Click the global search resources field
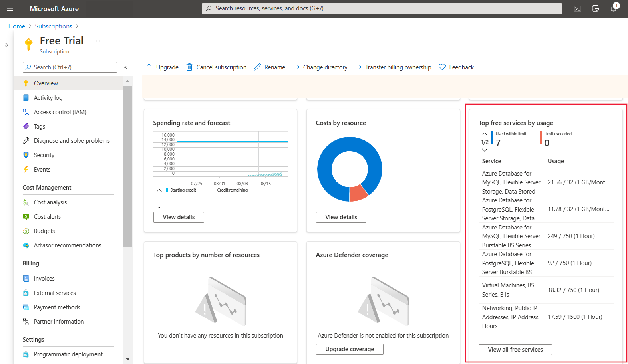This screenshot has height=364, width=628. (382, 8)
